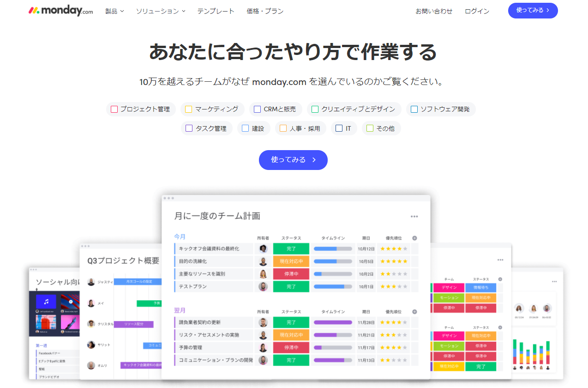
Task: Click star rating for コミュニケーション・プランの開発
Action: click(394, 360)
